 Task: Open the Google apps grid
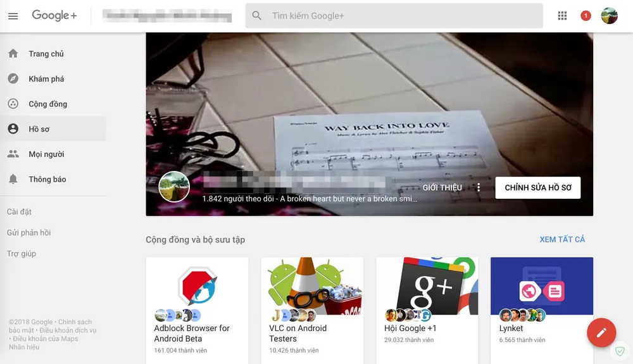(562, 16)
